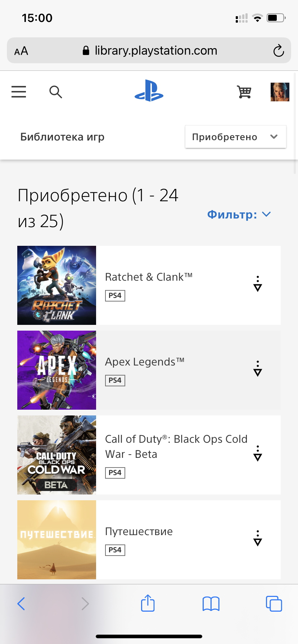
Task: Select the Apex Legends title link
Action: pos(145,362)
